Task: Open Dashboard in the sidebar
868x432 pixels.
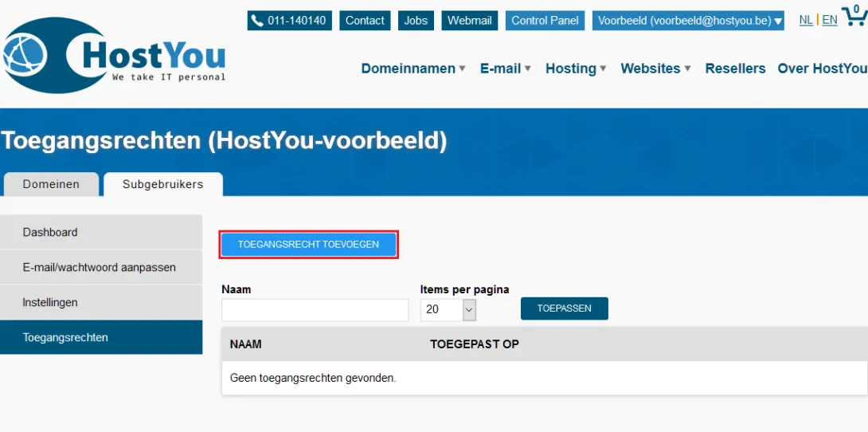Action: (x=101, y=232)
